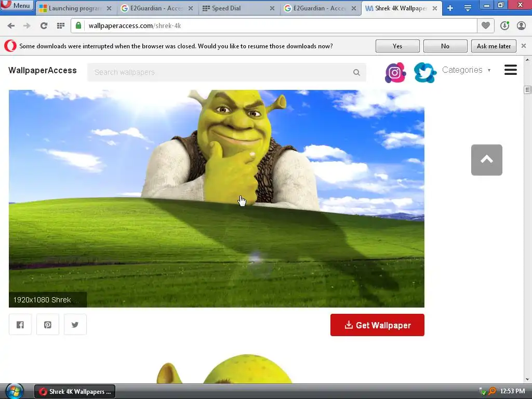This screenshot has height=399, width=532.
Task: Share wallpaper on Twitter
Action: (x=75, y=325)
